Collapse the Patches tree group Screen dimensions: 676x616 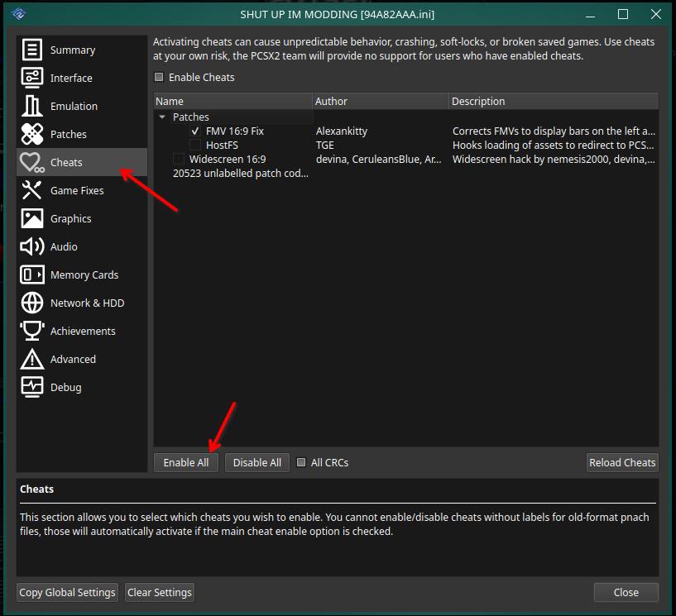162,117
